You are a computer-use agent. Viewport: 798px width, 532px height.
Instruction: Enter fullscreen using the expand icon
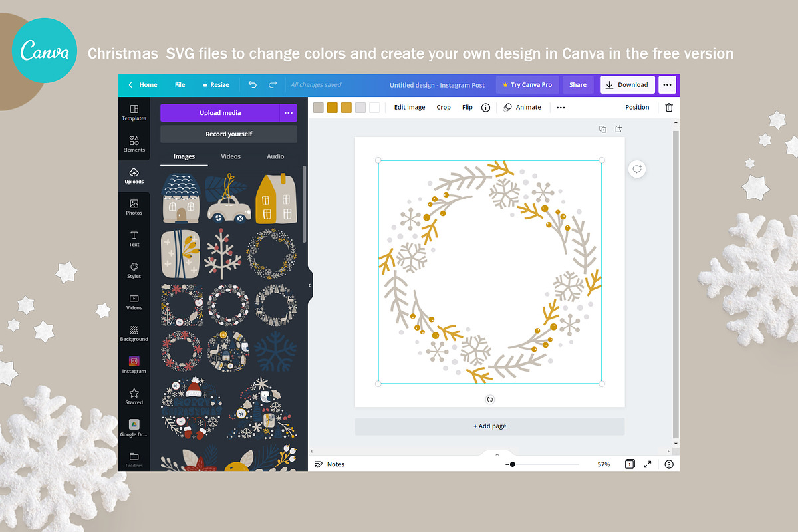[x=648, y=464]
